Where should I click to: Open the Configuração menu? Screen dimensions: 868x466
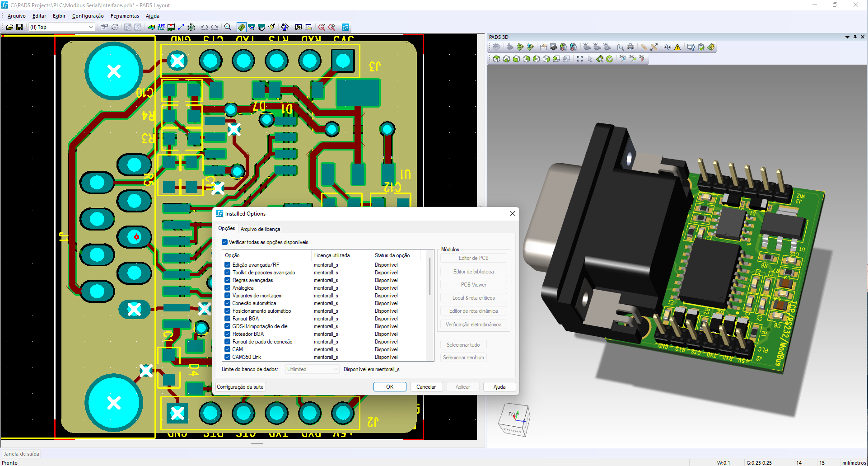pyautogui.click(x=88, y=16)
